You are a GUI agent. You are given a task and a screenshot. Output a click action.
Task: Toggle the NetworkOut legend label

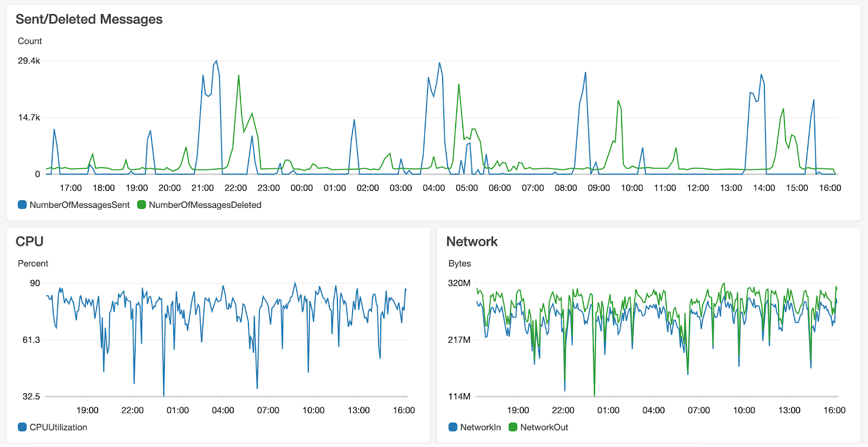coord(544,427)
